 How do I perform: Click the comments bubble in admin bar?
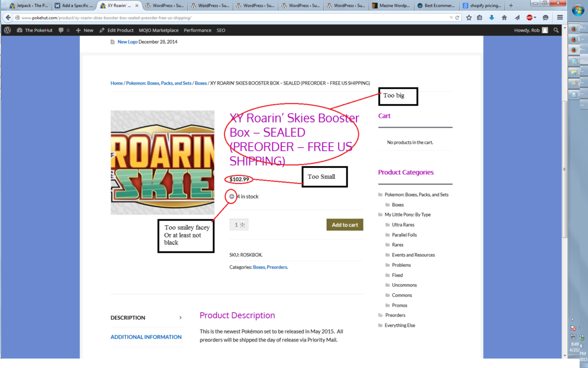tap(61, 30)
